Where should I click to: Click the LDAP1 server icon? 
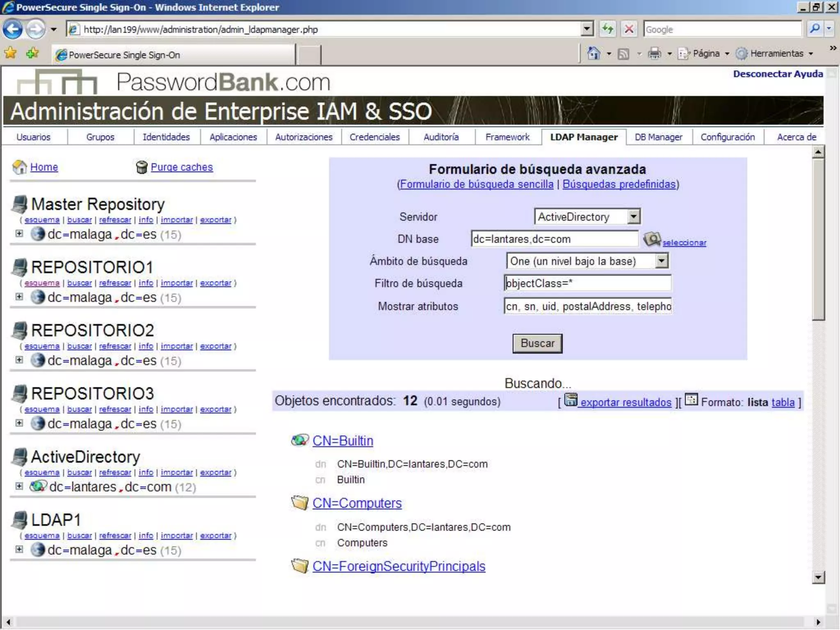(20, 520)
